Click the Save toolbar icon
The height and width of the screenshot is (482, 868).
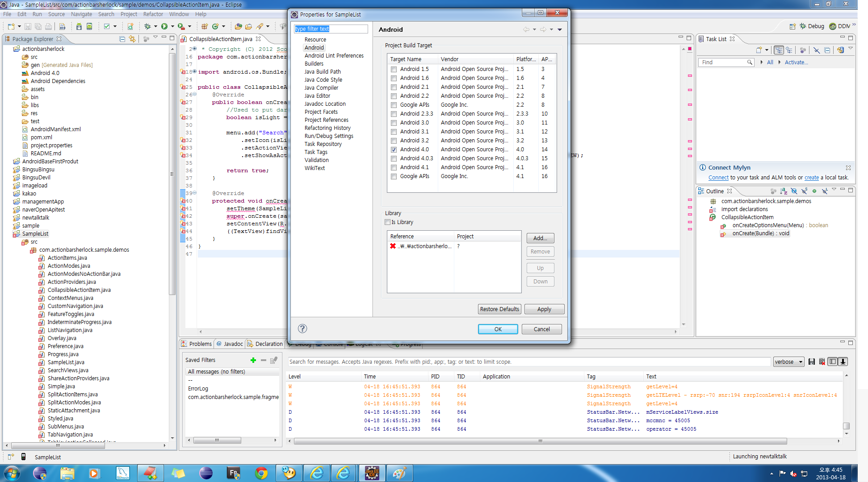coord(28,26)
